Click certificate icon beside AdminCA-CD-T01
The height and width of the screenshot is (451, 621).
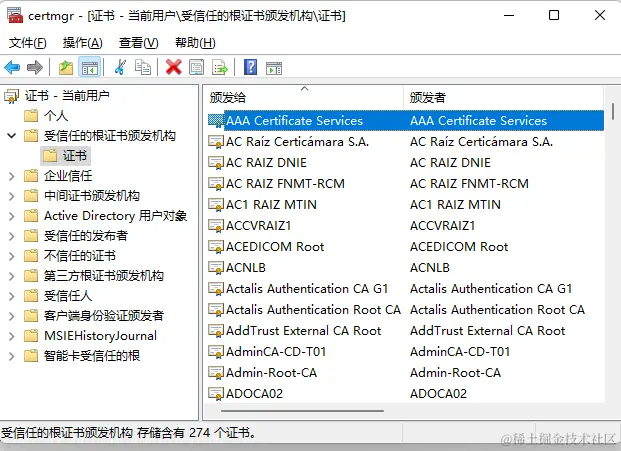point(216,352)
